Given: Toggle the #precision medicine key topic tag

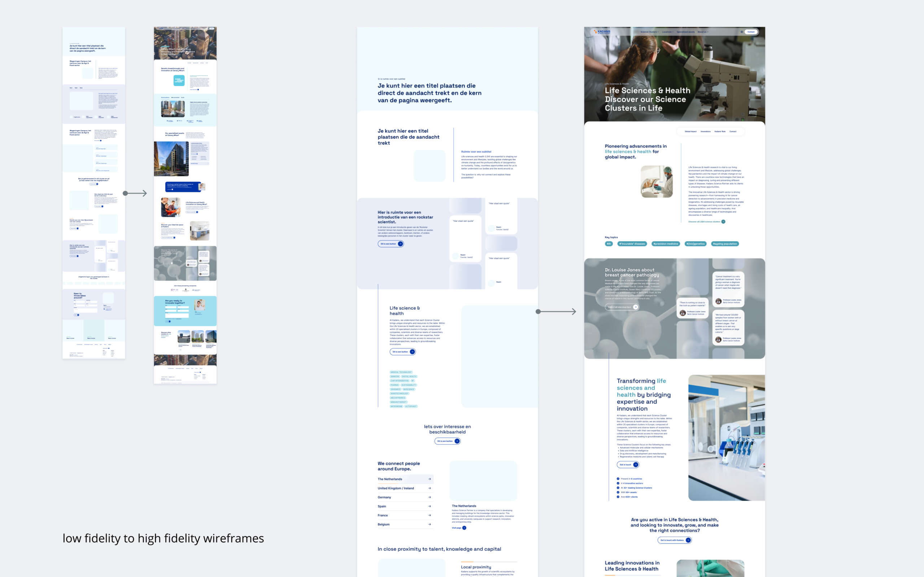Looking at the screenshot, I should coord(666,244).
